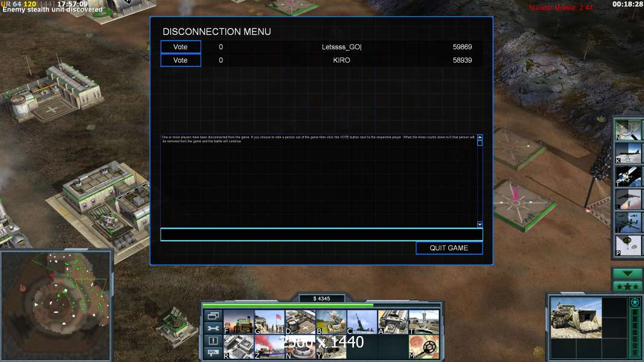Vote to remove player KIRO

pyautogui.click(x=180, y=60)
